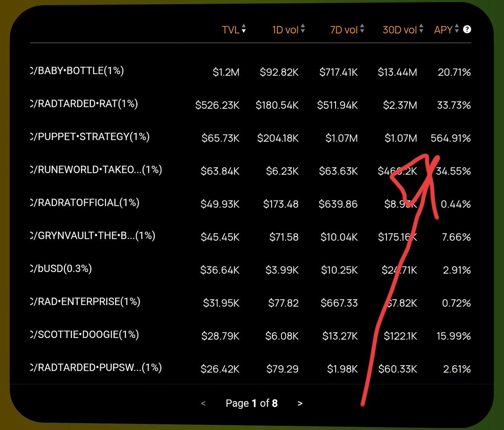Click the $10.04K 7D volume cell
This screenshot has width=504, height=430.
point(339,237)
